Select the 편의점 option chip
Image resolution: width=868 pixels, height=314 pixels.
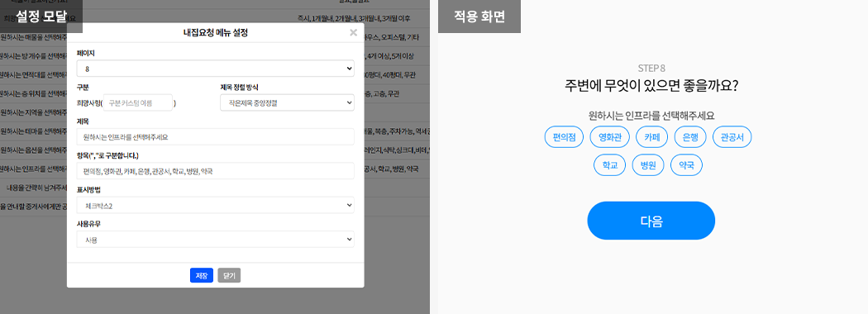[x=564, y=137]
